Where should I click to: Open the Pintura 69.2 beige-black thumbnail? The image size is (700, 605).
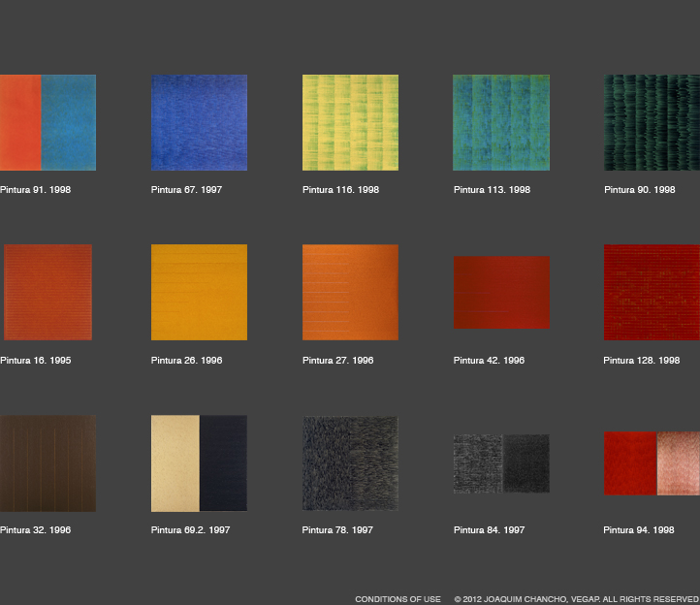199,463
